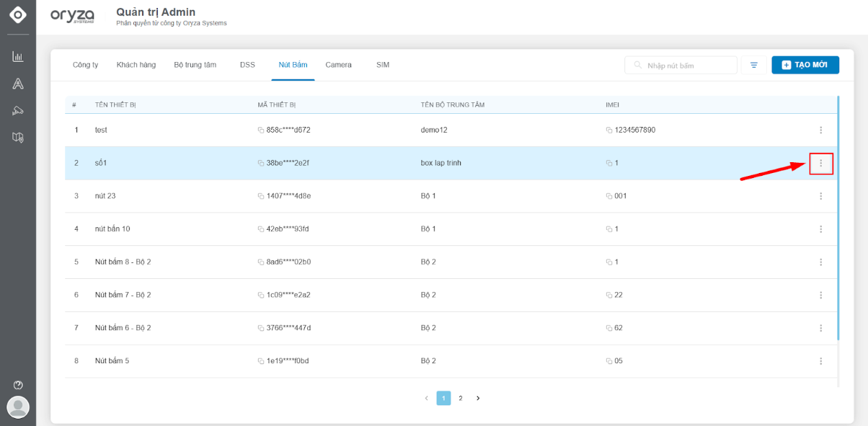
Task: Open three-dot menu for Nút bấm 6 - Bộ 2
Action: (x=820, y=328)
